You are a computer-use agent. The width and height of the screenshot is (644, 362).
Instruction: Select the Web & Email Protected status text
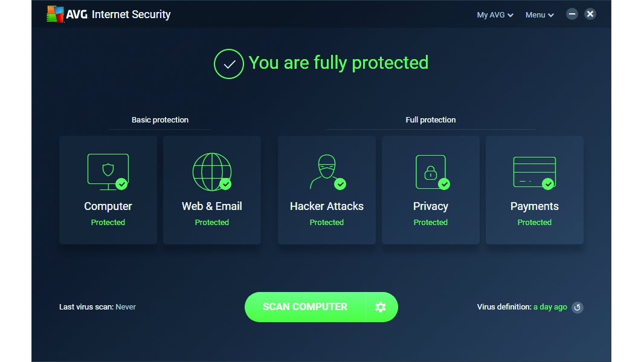click(x=212, y=223)
